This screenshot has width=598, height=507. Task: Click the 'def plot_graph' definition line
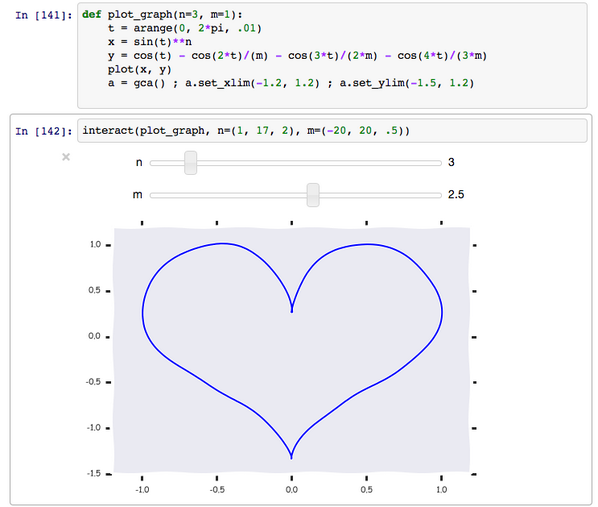[162, 15]
